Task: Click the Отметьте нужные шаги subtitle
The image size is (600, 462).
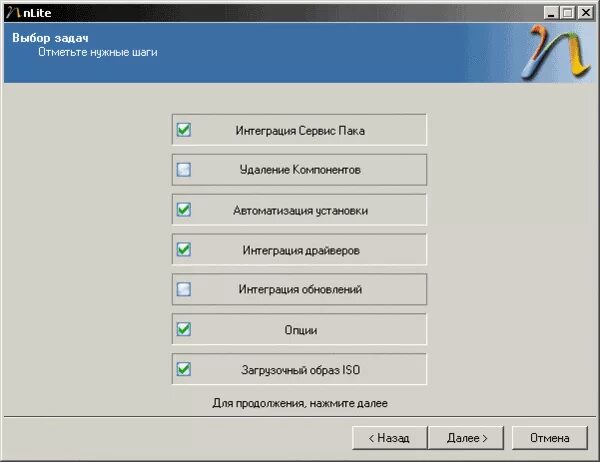Action: point(98,52)
